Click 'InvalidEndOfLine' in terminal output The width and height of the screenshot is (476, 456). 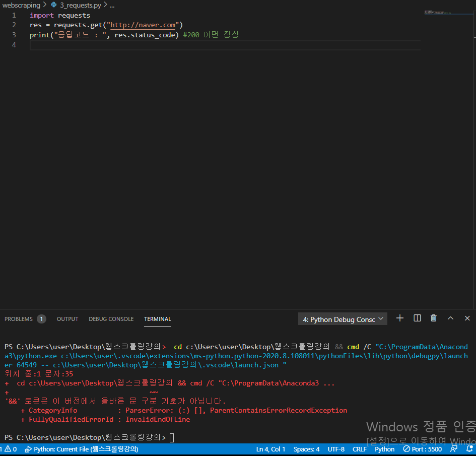(x=158, y=420)
